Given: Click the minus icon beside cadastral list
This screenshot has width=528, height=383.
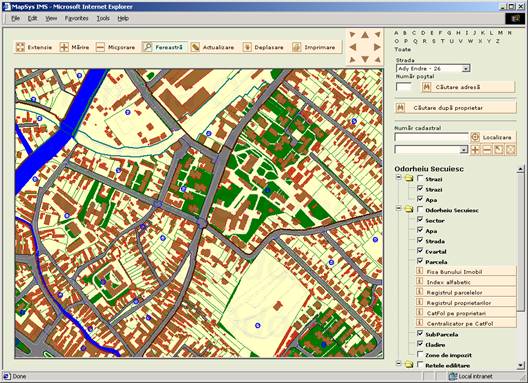Looking at the screenshot, I should pyautogui.click(x=487, y=150).
